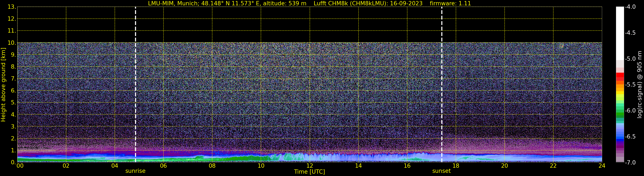Click the colorbar value '-6.0'
644x176 pixels.
click(630, 111)
